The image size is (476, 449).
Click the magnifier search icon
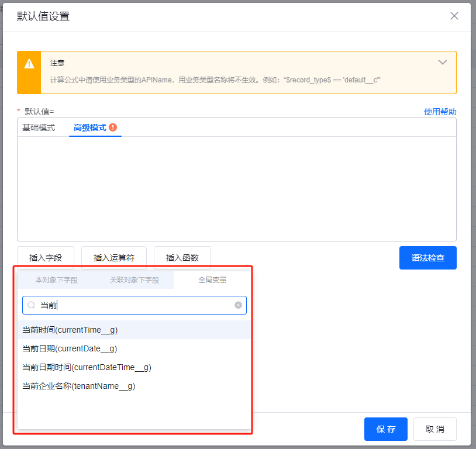pos(31,305)
